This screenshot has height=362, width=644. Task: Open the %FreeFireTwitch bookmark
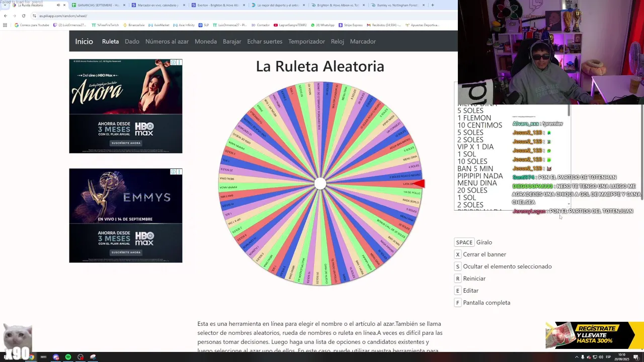pyautogui.click(x=105, y=25)
